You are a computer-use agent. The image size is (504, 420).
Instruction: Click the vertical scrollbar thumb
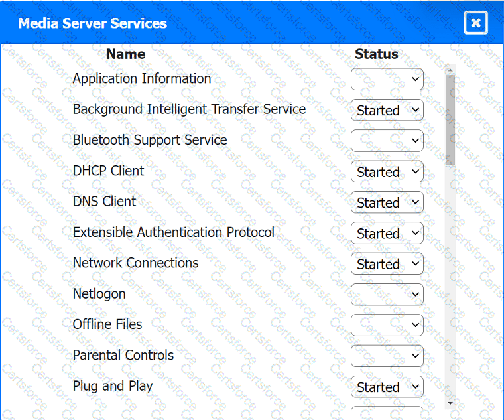(450, 119)
